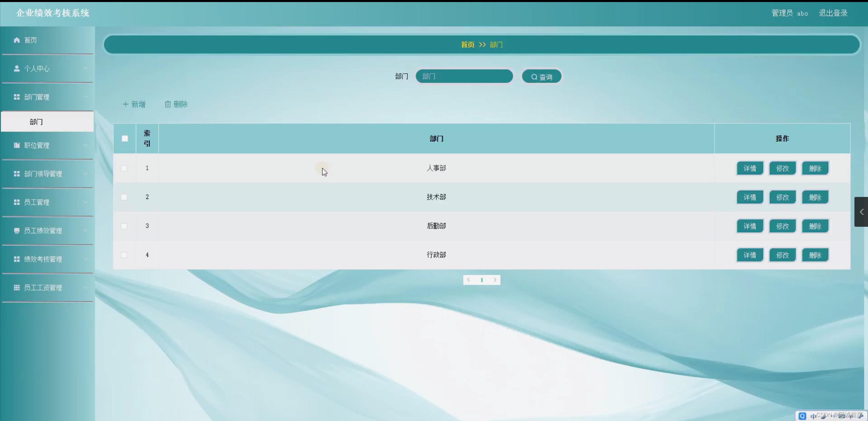Select the 部门 submenu item in sidebar
The image size is (868, 421).
click(36, 122)
